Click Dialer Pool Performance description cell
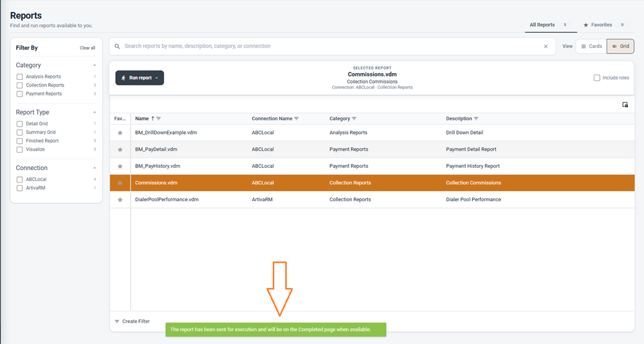The image size is (644, 344). tap(473, 200)
